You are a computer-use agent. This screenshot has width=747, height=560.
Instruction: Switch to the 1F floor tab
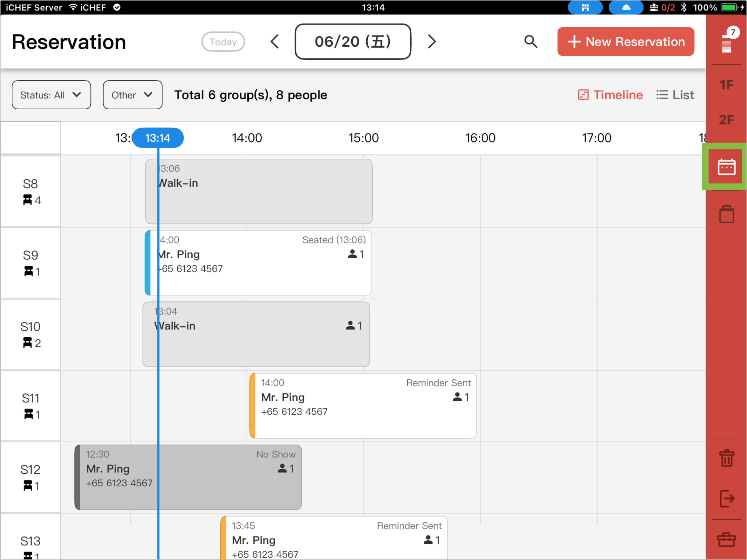coord(726,85)
